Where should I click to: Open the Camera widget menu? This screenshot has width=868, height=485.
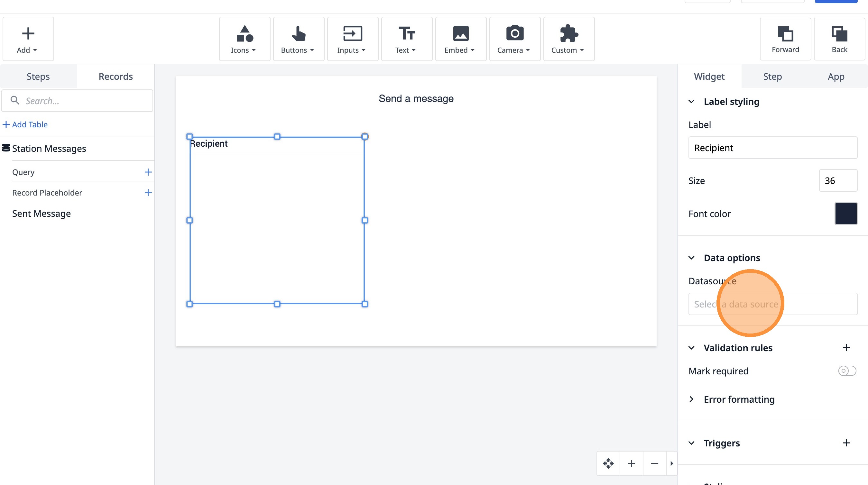coord(514,39)
